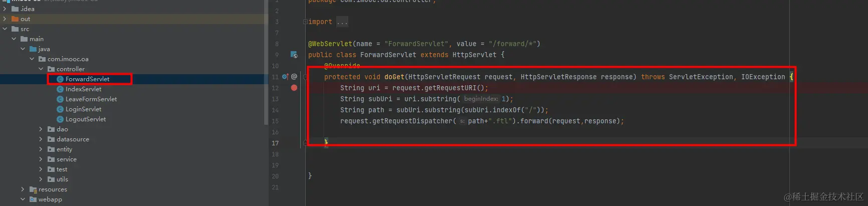Open ForwardServlet in the project tree
Image resolution: width=868 pixels, height=206 pixels.
coord(87,79)
